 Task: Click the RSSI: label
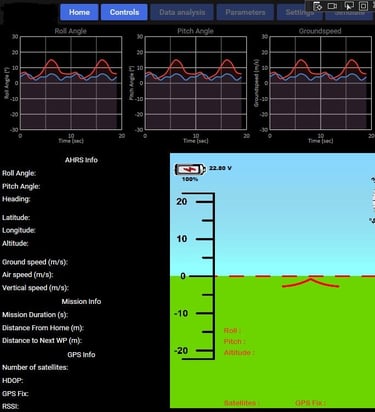pyautogui.click(x=11, y=407)
